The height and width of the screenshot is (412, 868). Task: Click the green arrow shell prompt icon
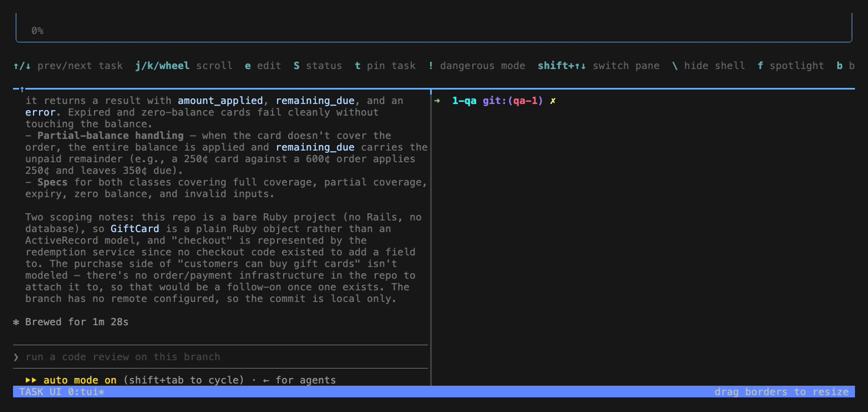437,101
